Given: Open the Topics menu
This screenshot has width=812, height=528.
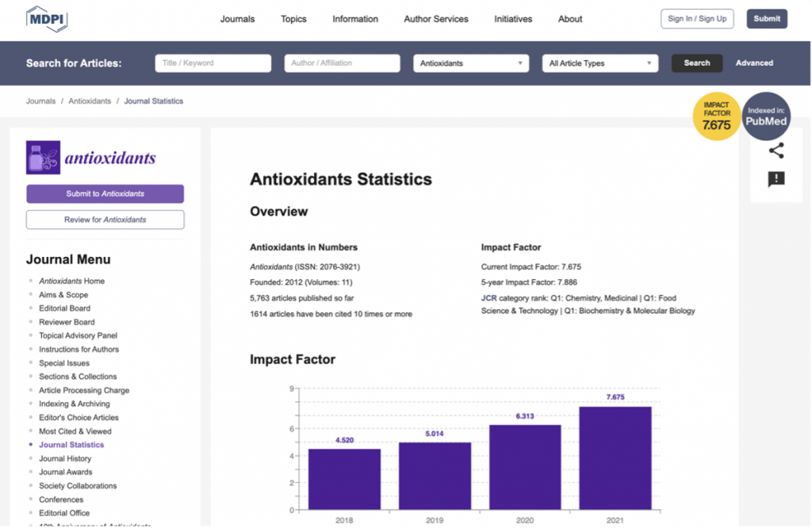Looking at the screenshot, I should (293, 19).
